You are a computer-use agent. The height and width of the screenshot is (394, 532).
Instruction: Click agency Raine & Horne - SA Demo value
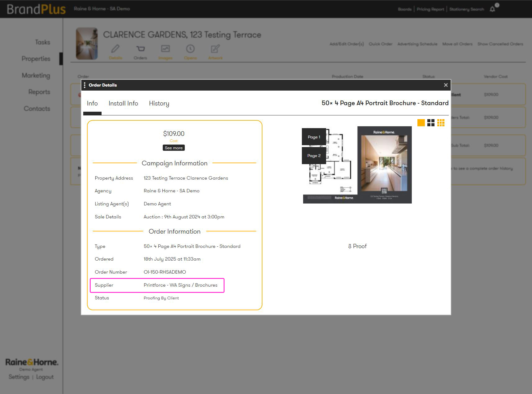pos(171,191)
